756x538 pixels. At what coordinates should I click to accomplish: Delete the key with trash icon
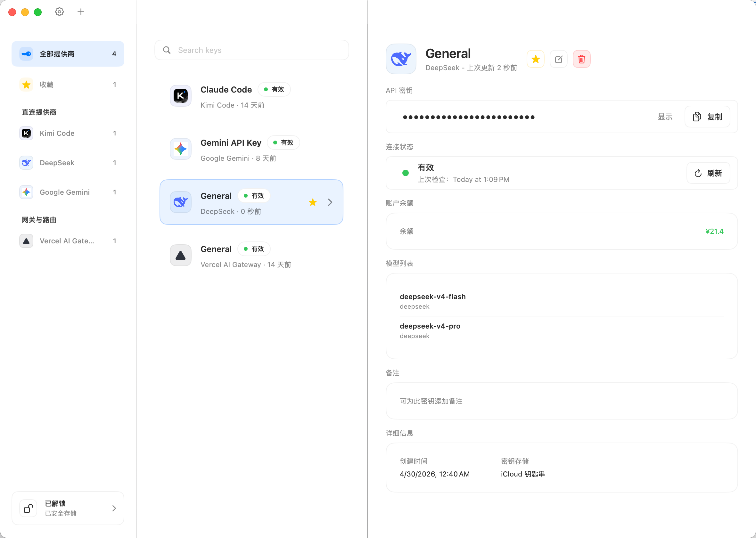pos(582,59)
